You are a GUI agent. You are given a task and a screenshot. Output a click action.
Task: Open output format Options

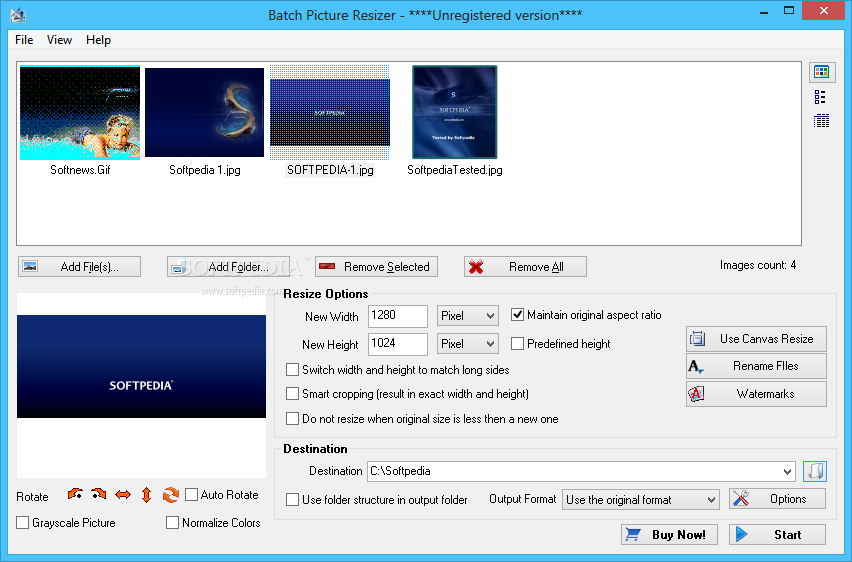click(x=778, y=498)
